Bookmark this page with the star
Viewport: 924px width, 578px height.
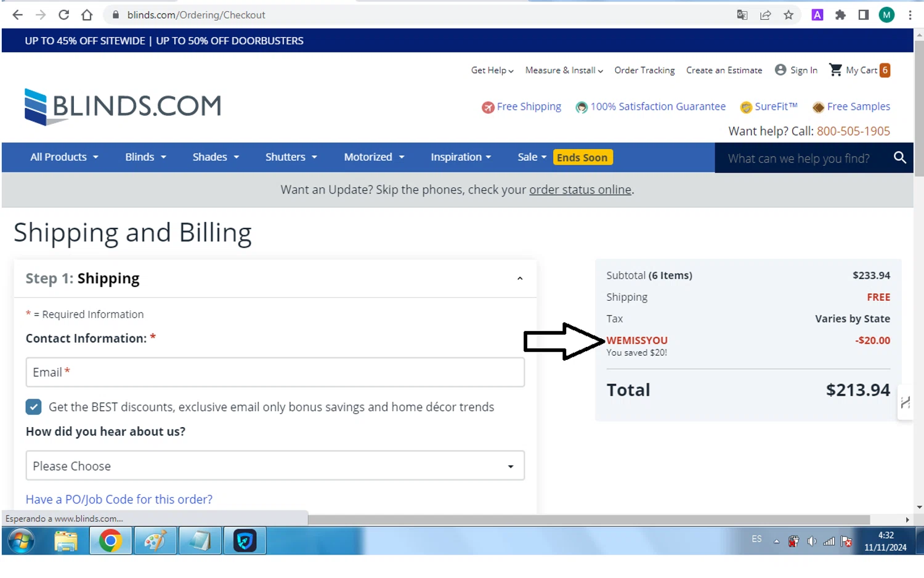tap(788, 15)
